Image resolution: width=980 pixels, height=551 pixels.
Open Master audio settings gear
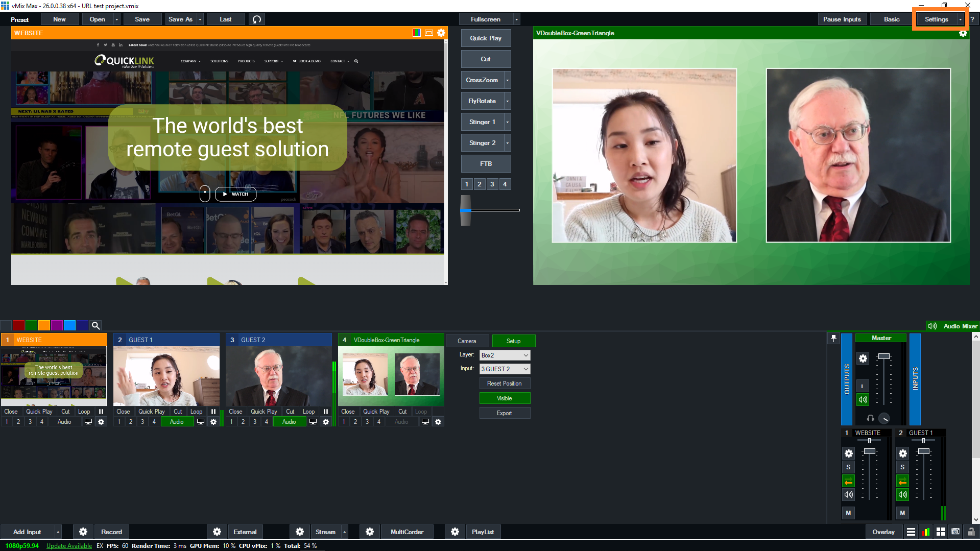[863, 358]
